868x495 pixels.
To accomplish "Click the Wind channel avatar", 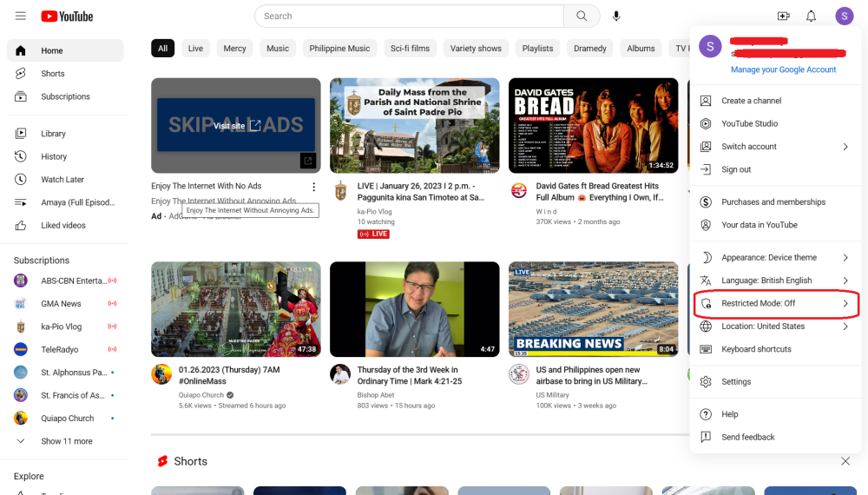I will pos(519,190).
